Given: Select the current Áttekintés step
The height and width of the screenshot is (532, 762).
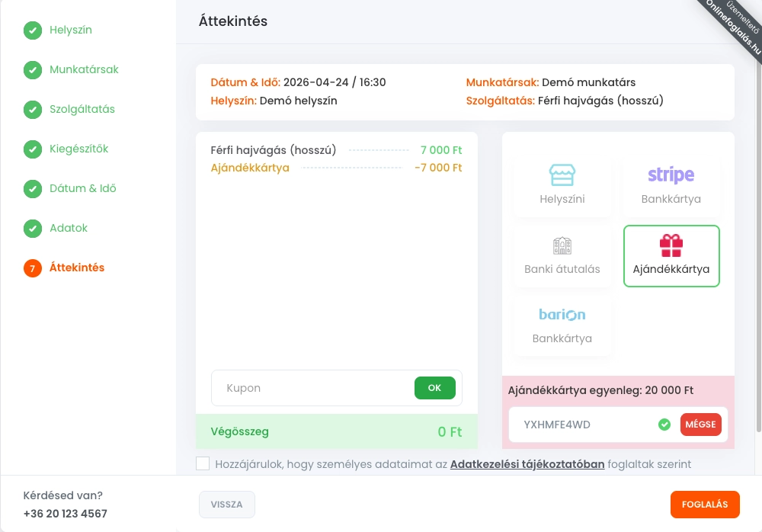Looking at the screenshot, I should click(77, 268).
